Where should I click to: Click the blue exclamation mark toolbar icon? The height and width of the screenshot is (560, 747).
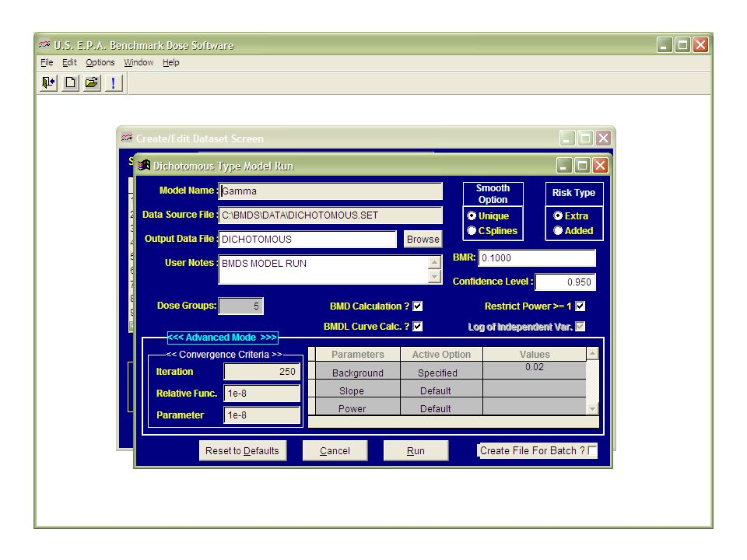(x=114, y=83)
